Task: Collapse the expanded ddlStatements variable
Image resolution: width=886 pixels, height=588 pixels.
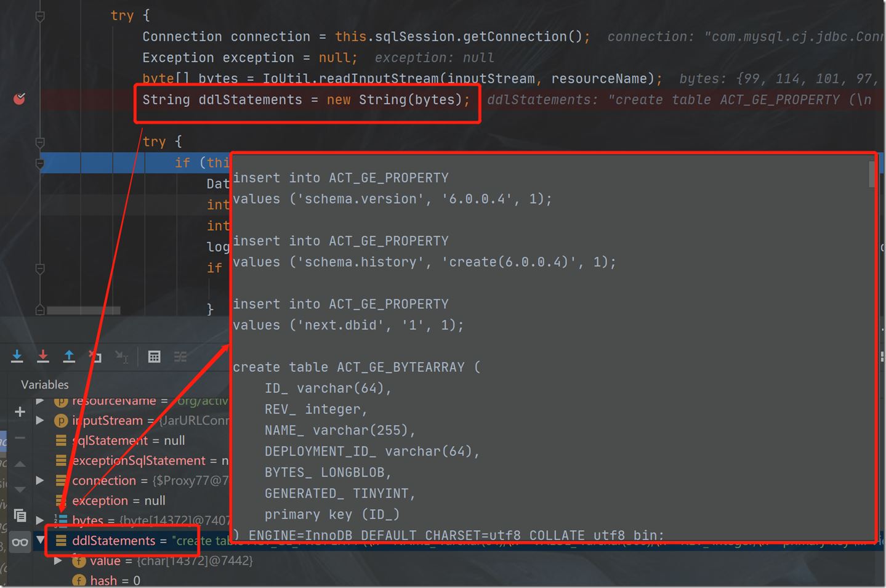Action: [41, 541]
